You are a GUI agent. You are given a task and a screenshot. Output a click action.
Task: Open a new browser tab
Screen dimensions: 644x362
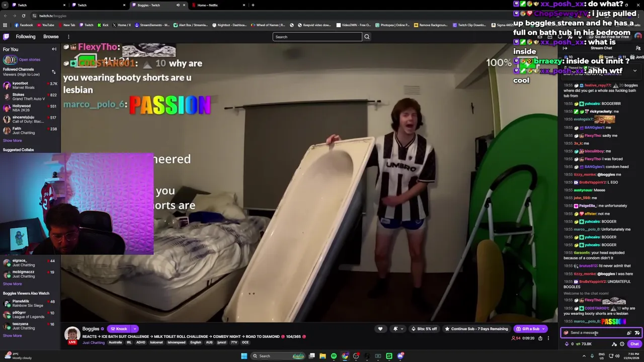point(253,5)
